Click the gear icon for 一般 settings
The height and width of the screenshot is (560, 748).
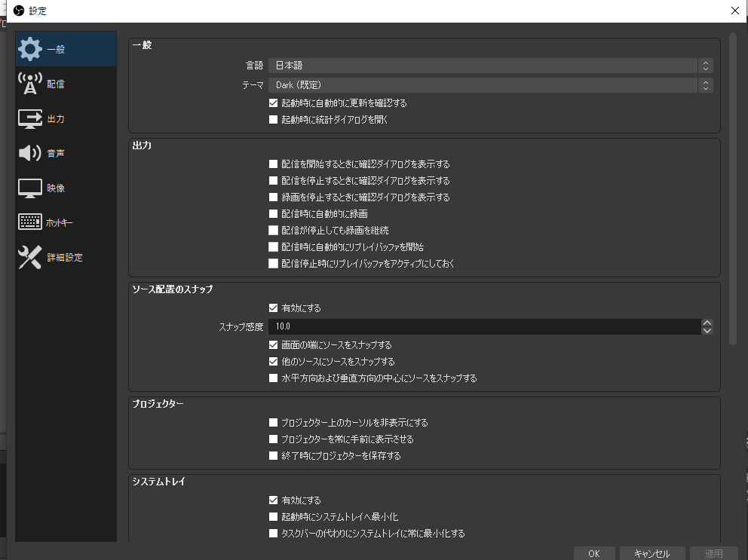point(30,49)
